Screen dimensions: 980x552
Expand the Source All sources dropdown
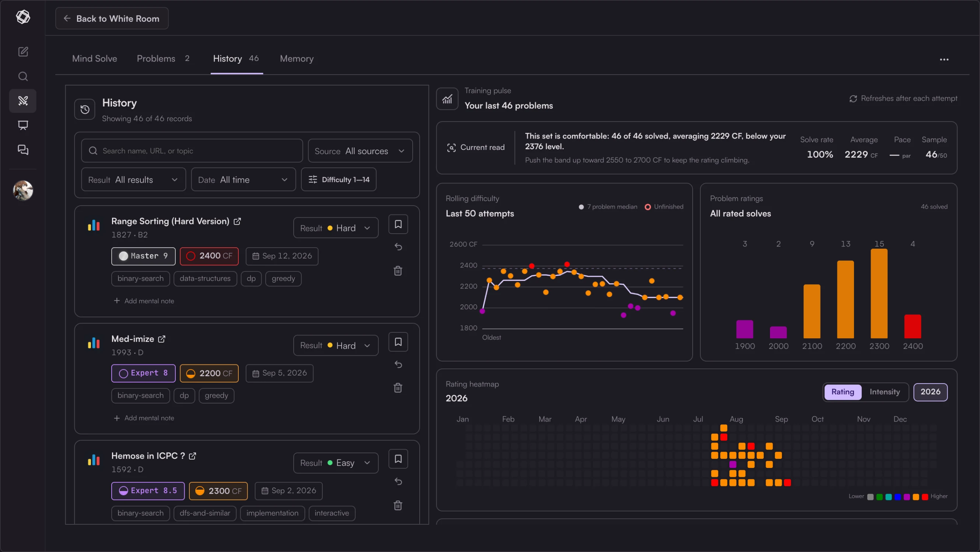(360, 151)
